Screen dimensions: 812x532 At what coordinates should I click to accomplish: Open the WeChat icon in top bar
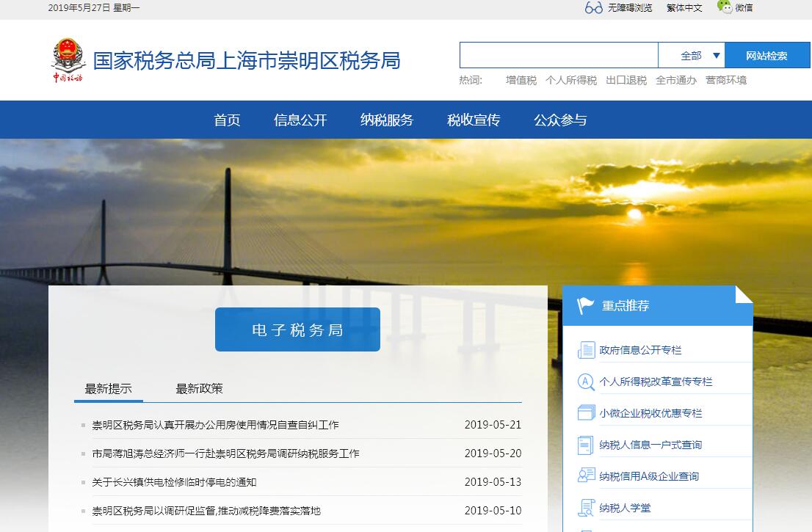click(x=725, y=7)
